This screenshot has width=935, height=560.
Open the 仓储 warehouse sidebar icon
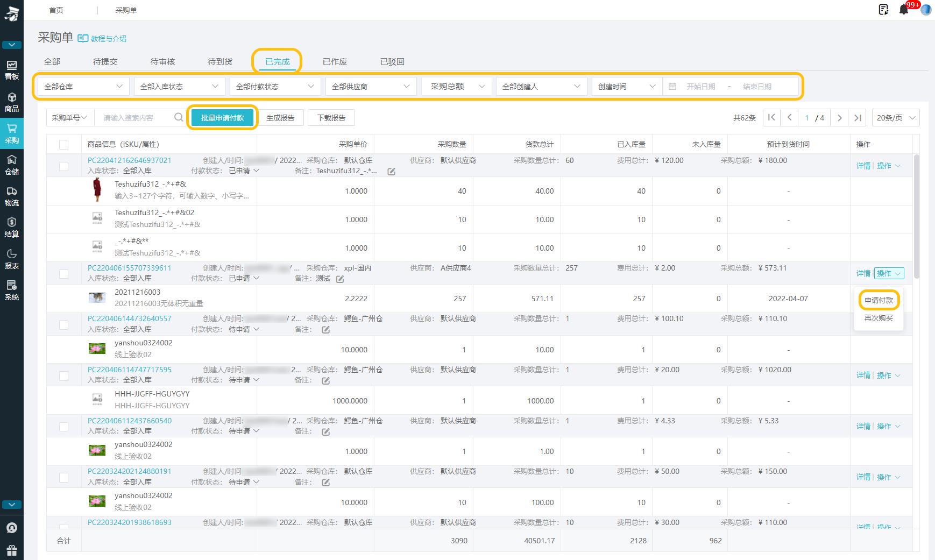click(11, 165)
